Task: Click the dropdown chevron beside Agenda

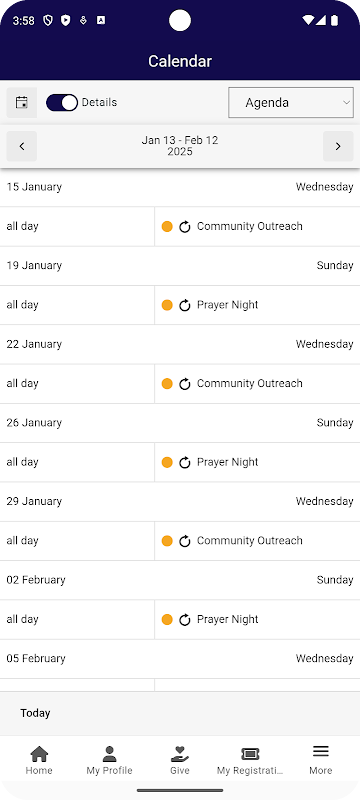Action: pyautogui.click(x=347, y=103)
